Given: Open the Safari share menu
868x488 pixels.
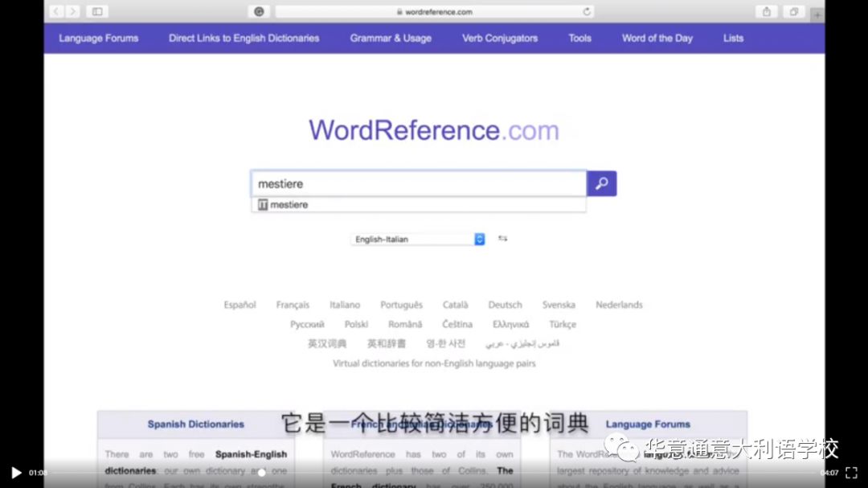Looking at the screenshot, I should (x=767, y=11).
